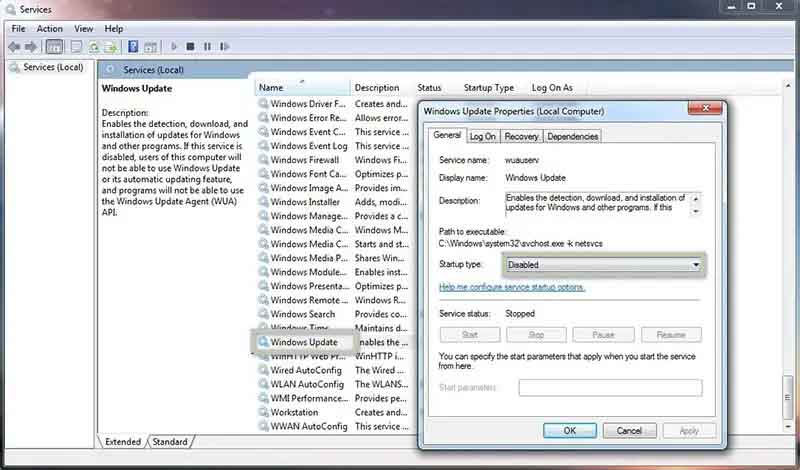Toggle the Show/Hide Action Pane toolbar icon
This screenshot has height=470, width=800.
click(150, 47)
